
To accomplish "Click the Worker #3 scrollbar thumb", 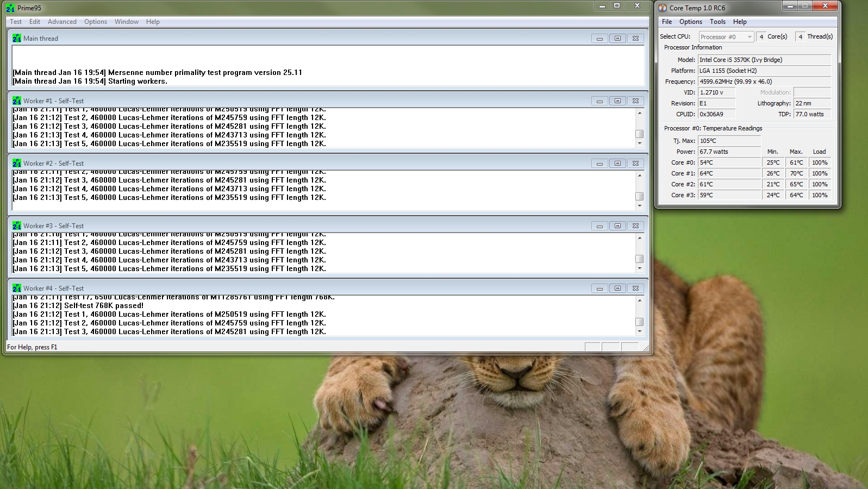I will [x=640, y=259].
